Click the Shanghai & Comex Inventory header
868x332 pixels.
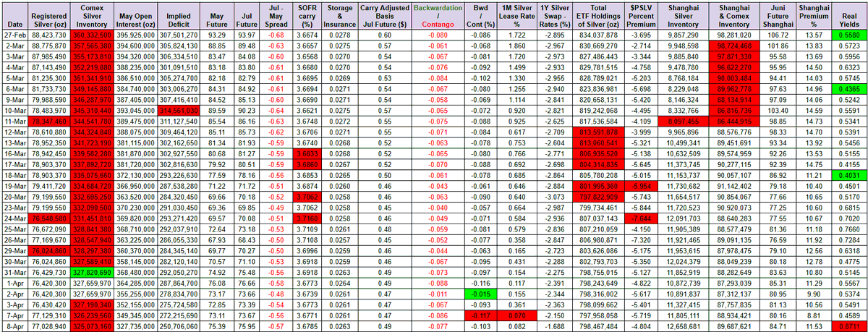coord(733,16)
